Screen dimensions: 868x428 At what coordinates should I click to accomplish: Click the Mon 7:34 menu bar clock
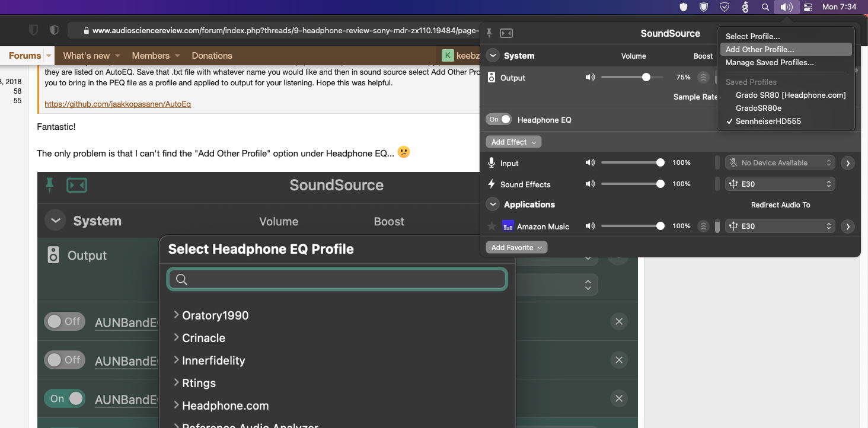click(x=839, y=7)
